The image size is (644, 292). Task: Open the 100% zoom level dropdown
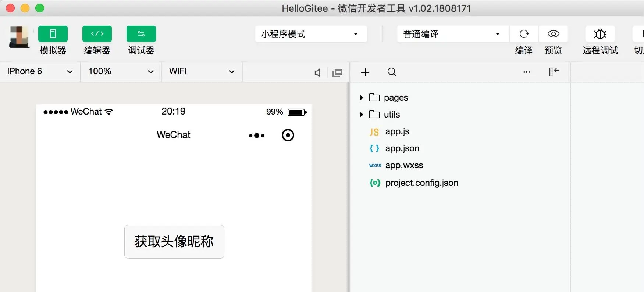pos(121,72)
